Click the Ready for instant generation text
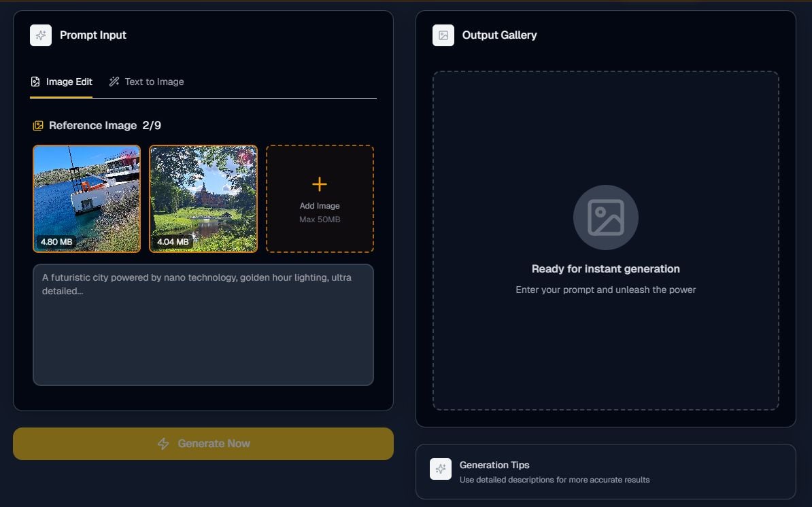Image resolution: width=812 pixels, height=507 pixels. (x=605, y=269)
